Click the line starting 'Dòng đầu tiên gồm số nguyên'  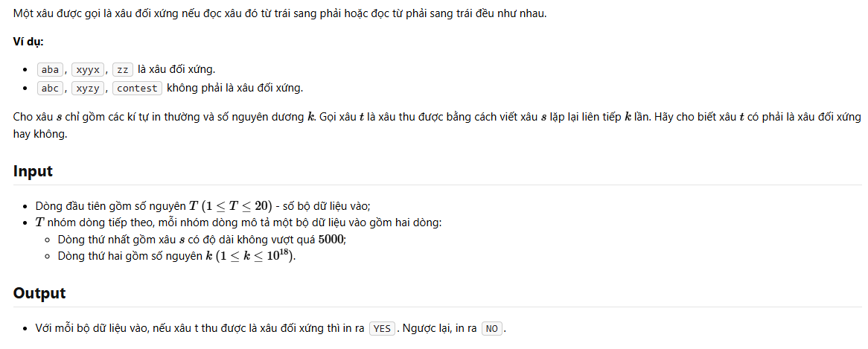tap(203, 205)
